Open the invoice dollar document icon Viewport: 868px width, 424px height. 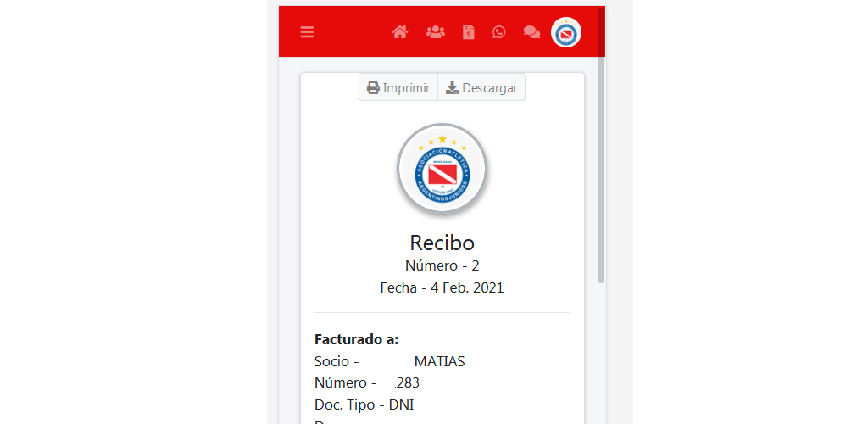tap(469, 32)
